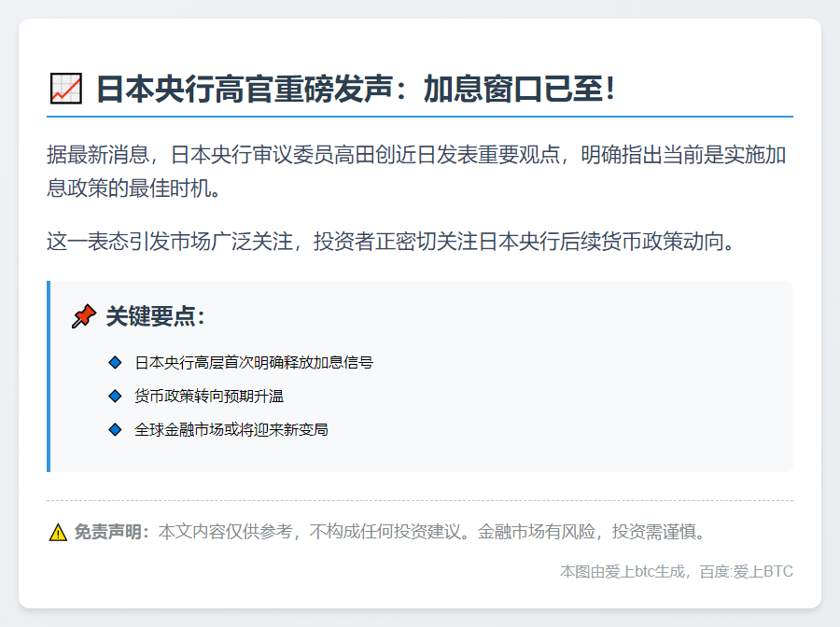
Task: Click the paragraph starting with 据最新消息
Action: coord(418,171)
